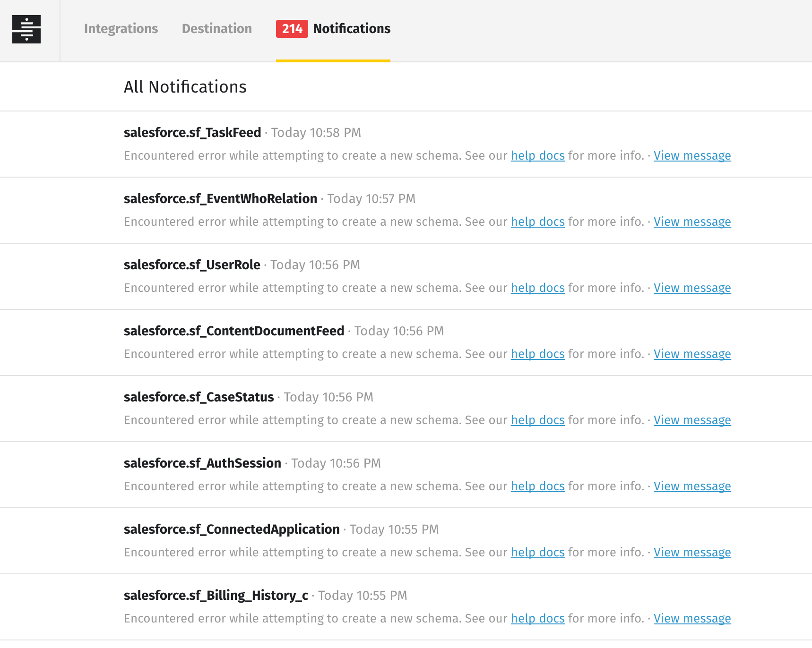View message for salesforce.sf_EventWhoRelation
The image size is (812, 648).
(x=692, y=222)
